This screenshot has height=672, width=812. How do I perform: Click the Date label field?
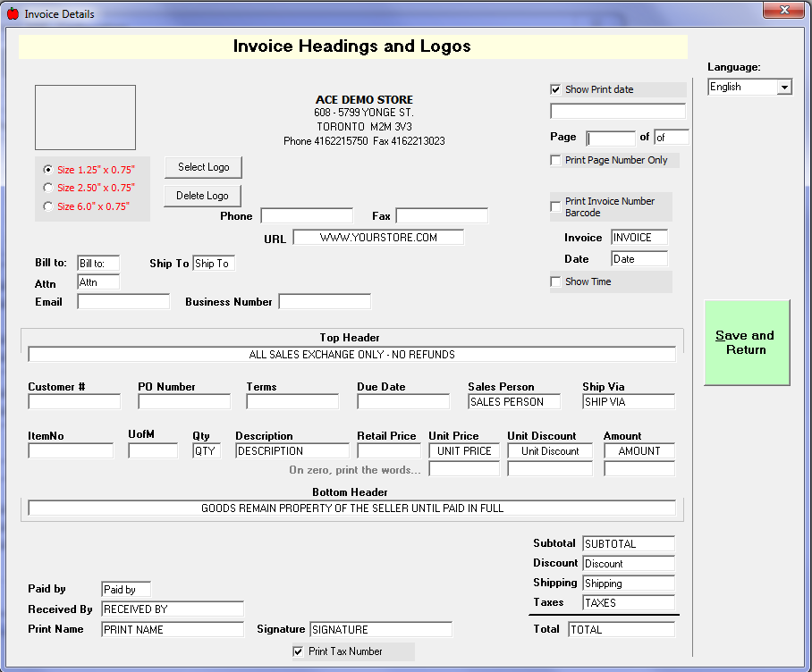pyautogui.click(x=639, y=259)
